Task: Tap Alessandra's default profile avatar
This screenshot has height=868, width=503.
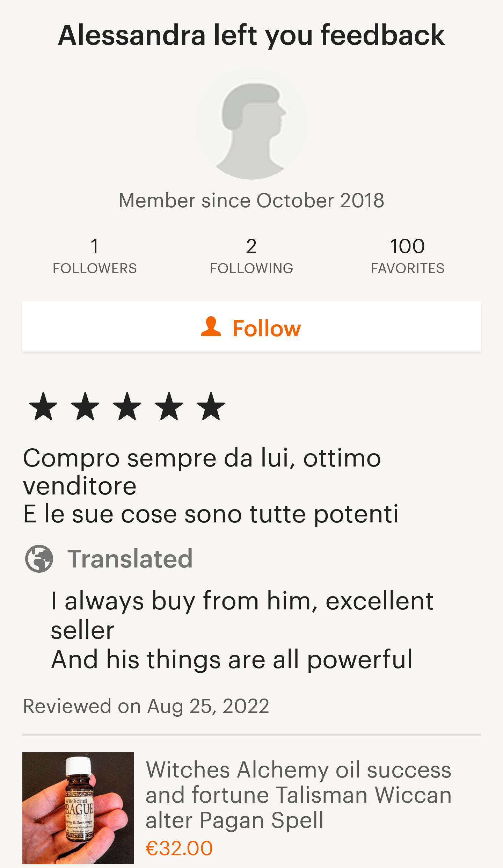Action: (x=251, y=124)
